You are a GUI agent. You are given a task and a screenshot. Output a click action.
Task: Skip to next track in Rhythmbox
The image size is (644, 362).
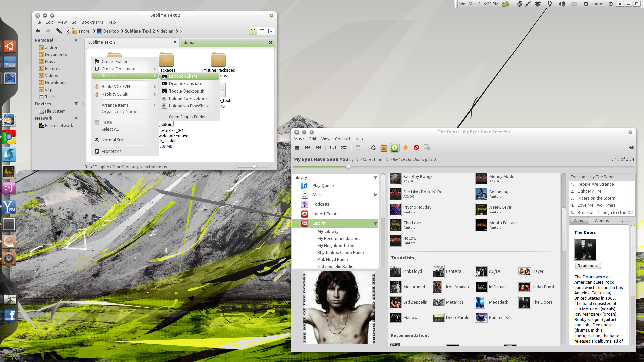tap(318, 148)
